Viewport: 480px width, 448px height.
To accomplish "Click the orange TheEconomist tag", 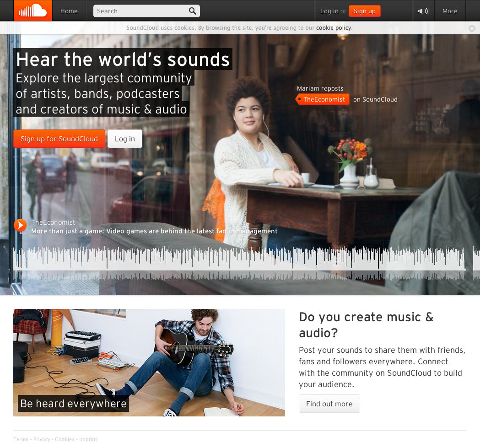I will point(324,99).
